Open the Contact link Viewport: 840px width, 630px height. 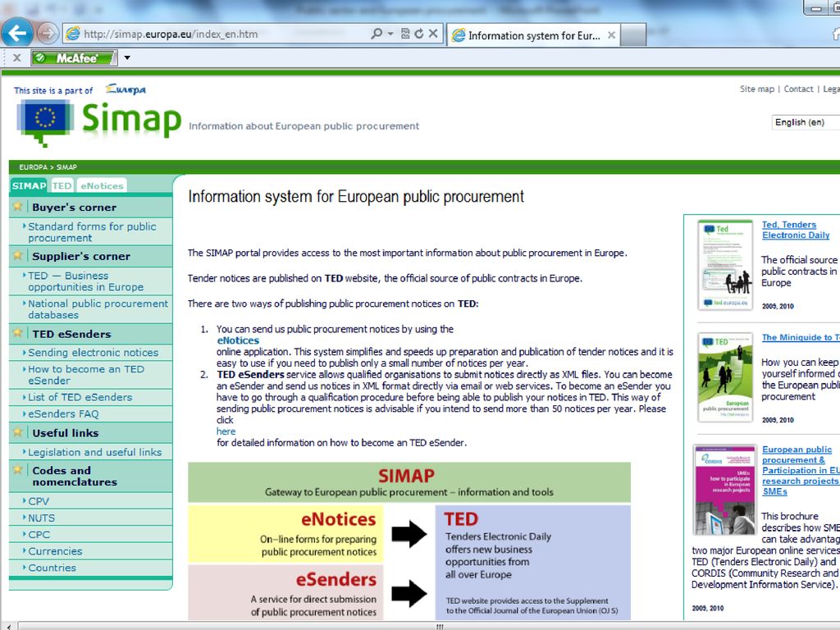798,89
